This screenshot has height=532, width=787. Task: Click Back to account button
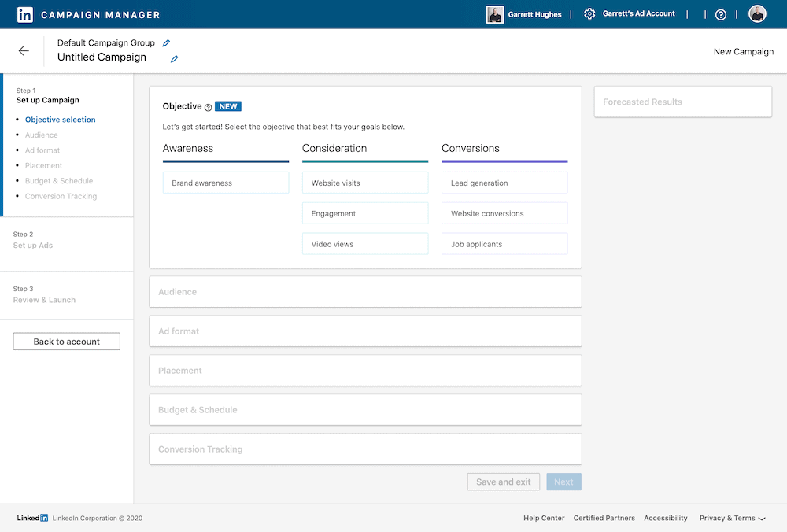[x=67, y=342]
